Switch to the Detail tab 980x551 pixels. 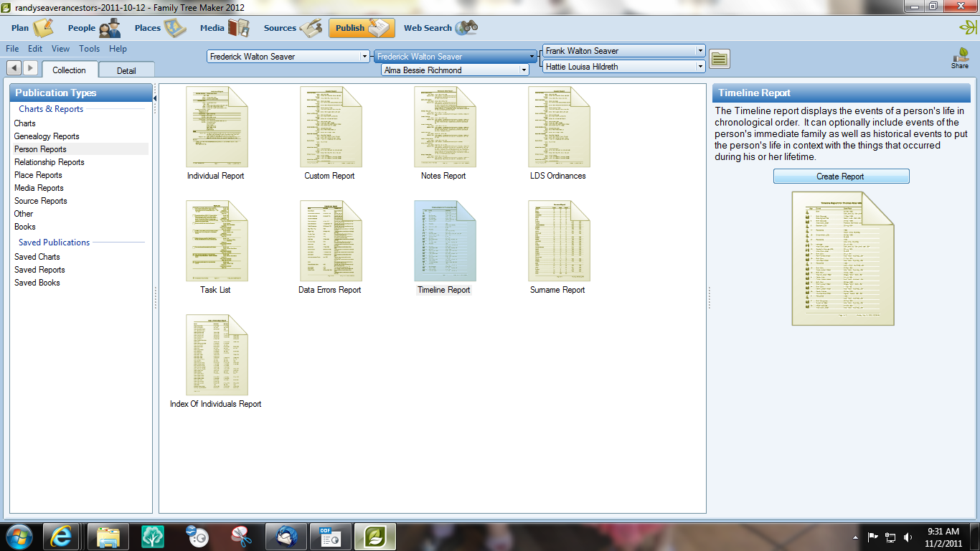tap(126, 70)
